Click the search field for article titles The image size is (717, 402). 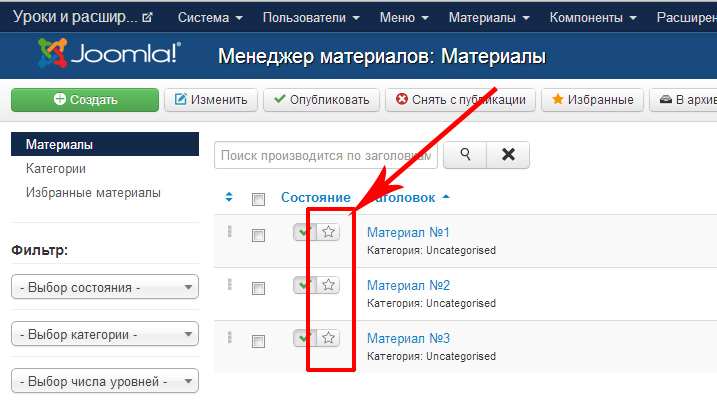click(326, 155)
